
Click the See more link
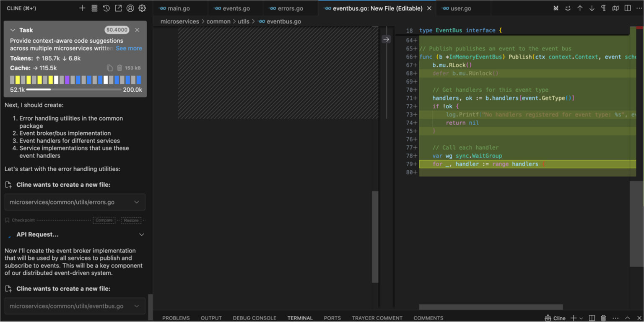(x=129, y=48)
